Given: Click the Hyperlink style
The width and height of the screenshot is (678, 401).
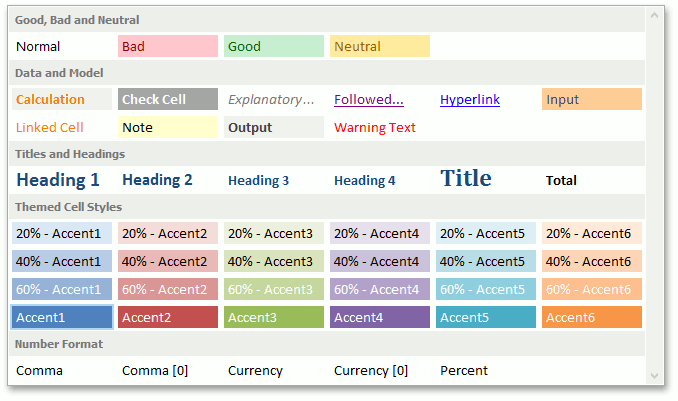Looking at the screenshot, I should point(485,100).
